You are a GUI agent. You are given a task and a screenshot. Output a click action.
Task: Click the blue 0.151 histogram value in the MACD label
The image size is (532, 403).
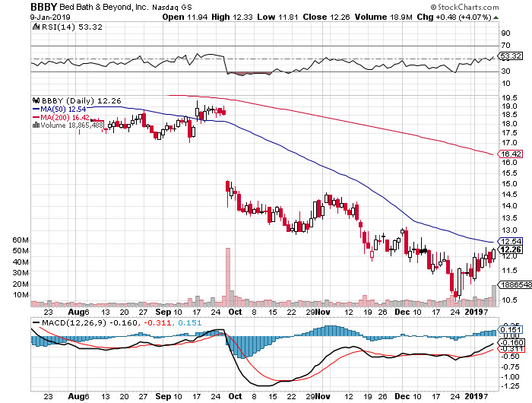click(x=189, y=322)
